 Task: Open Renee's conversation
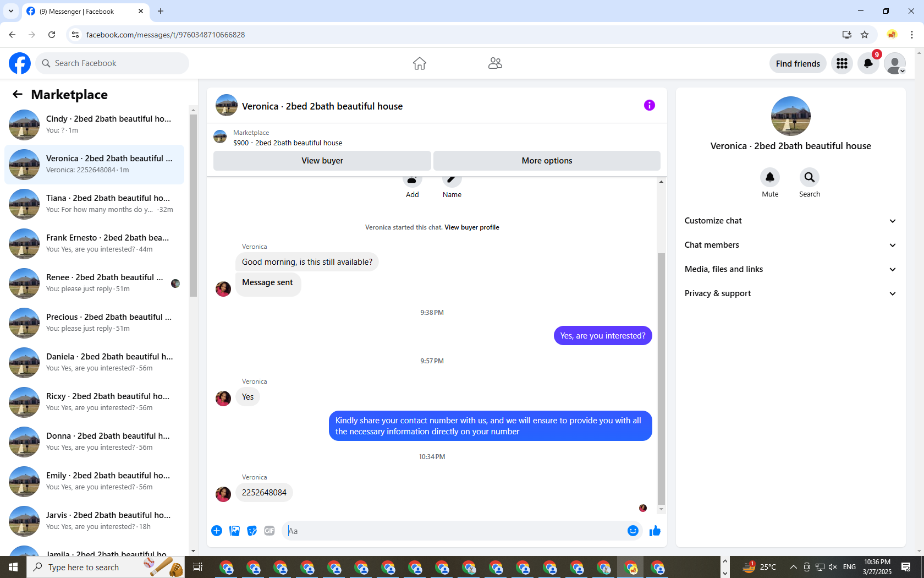tap(95, 283)
